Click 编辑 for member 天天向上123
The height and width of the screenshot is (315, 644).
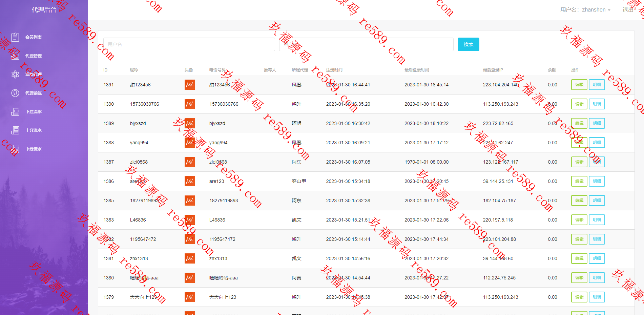579,297
